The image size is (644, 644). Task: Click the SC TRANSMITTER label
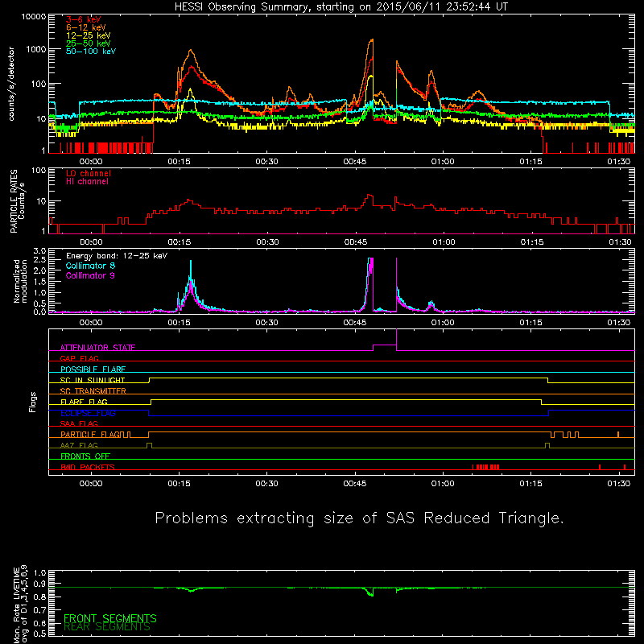[x=93, y=391]
